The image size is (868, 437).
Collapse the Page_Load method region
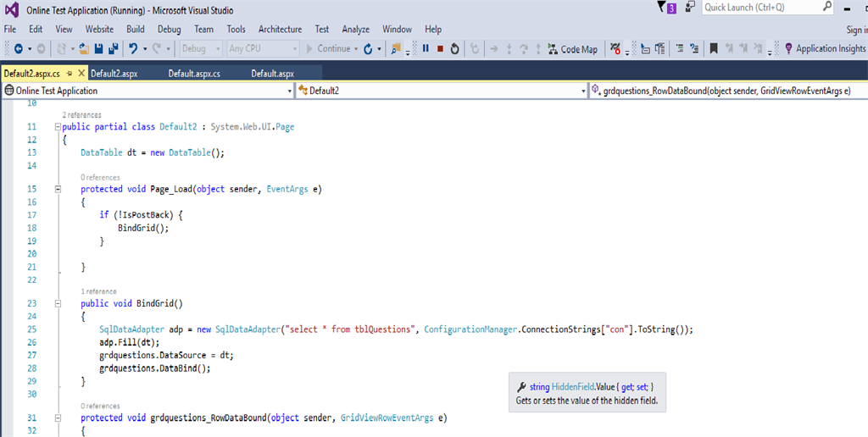[x=57, y=189]
